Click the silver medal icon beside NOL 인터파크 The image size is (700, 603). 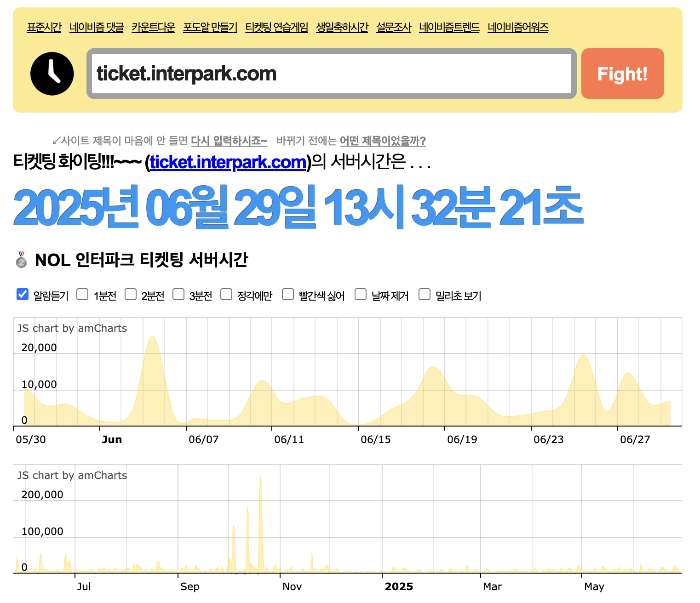(x=21, y=260)
